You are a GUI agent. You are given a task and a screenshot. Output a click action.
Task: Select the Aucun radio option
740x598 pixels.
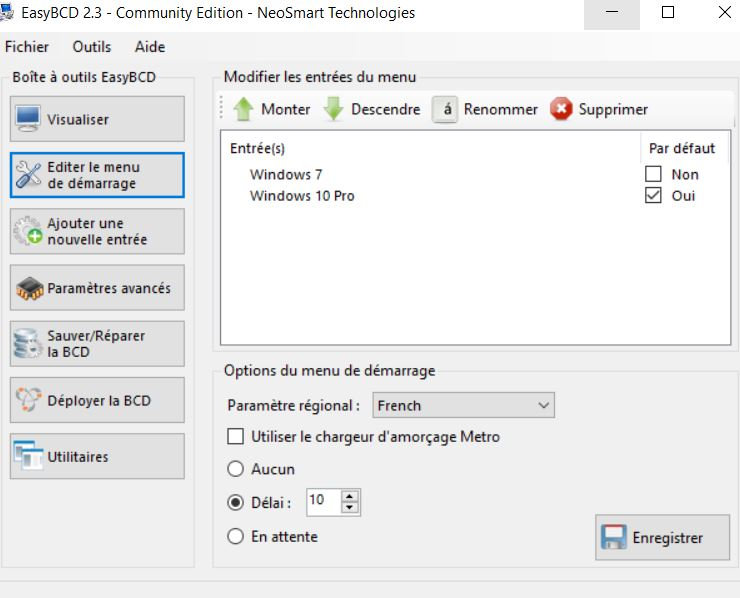tap(235, 469)
